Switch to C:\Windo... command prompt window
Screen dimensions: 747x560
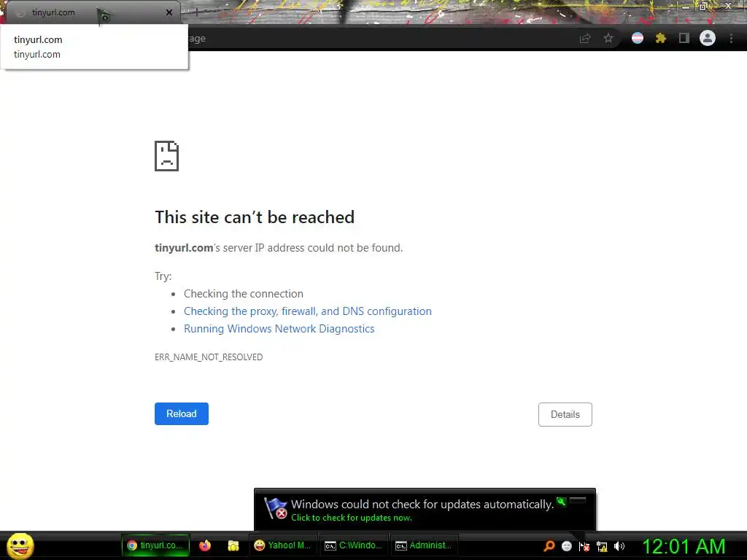354,545
